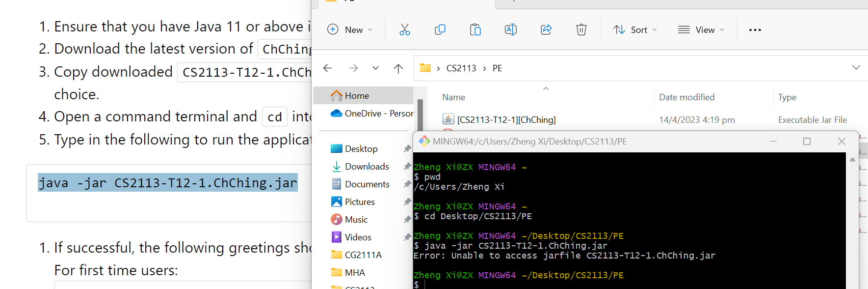Click the terminal line cd Desktop/CS2113/PE

[x=473, y=216]
